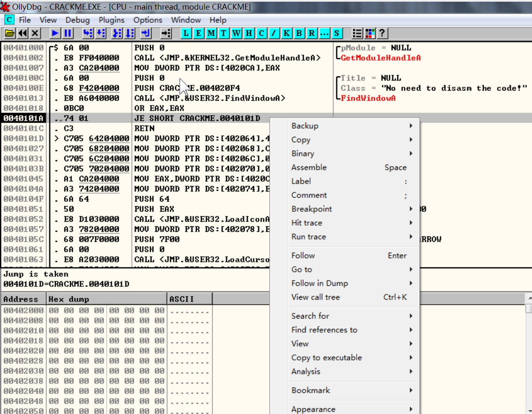This screenshot has width=532, height=414.
Task: Open file with the folder toolbar icon
Action: 10,33
